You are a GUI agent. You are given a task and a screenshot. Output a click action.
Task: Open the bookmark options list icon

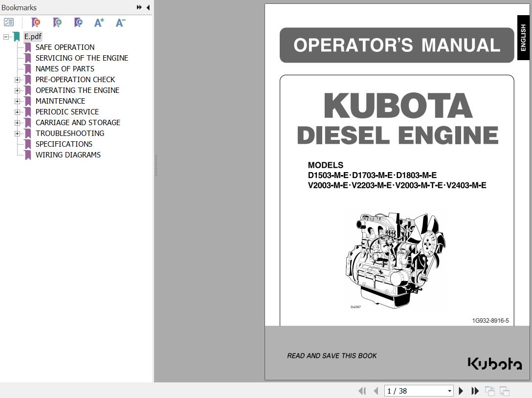pyautogui.click(x=8, y=22)
